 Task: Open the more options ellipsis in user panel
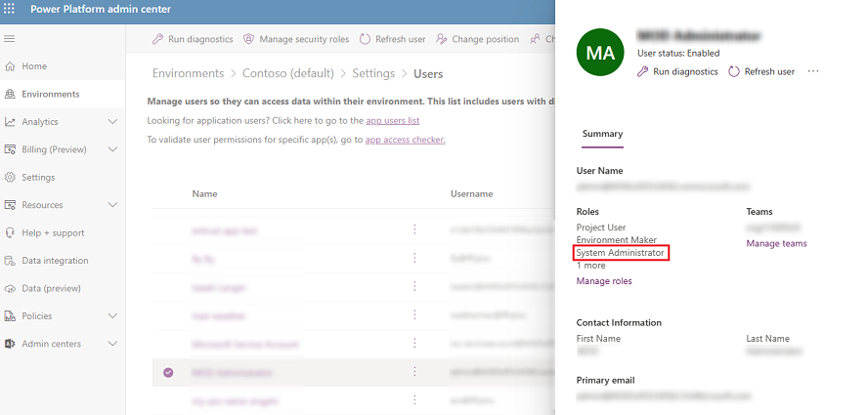pyautogui.click(x=813, y=71)
